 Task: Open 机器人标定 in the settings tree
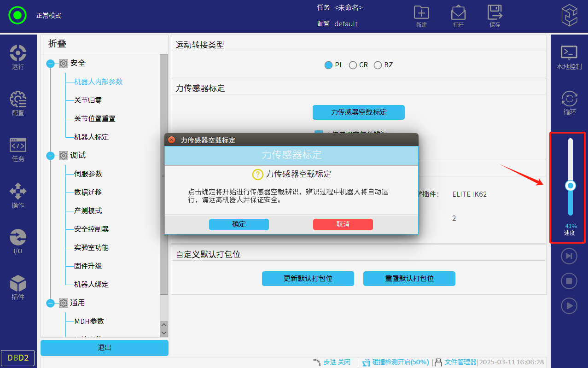click(91, 137)
